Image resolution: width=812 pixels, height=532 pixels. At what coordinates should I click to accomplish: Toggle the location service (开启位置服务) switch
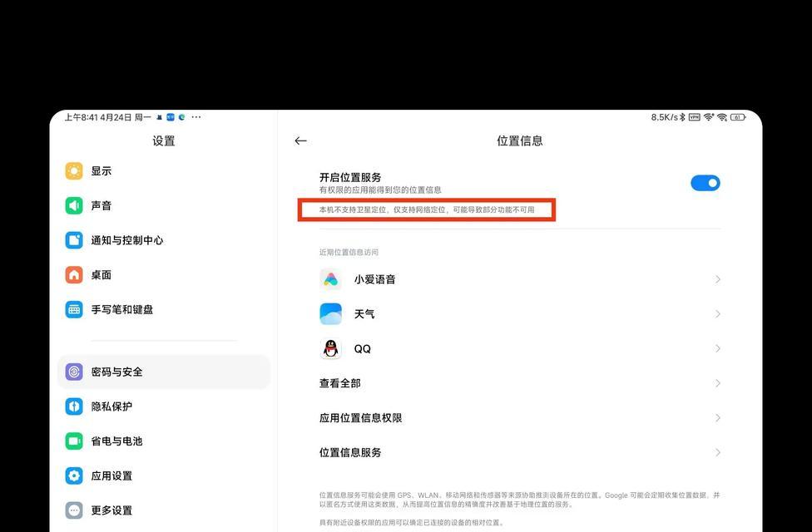pyautogui.click(x=705, y=183)
